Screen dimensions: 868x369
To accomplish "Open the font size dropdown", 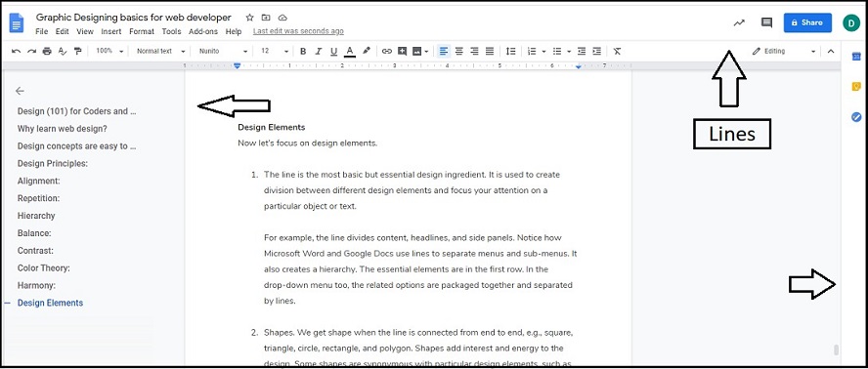I will tap(275, 51).
